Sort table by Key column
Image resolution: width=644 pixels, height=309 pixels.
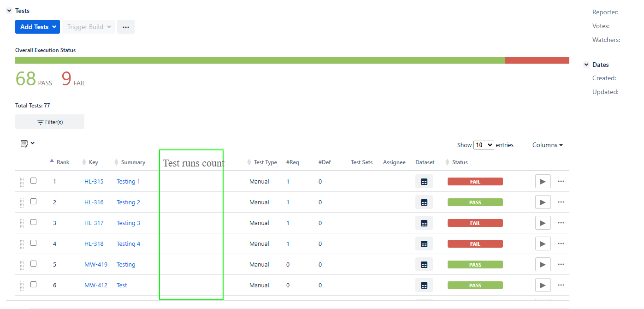point(90,162)
